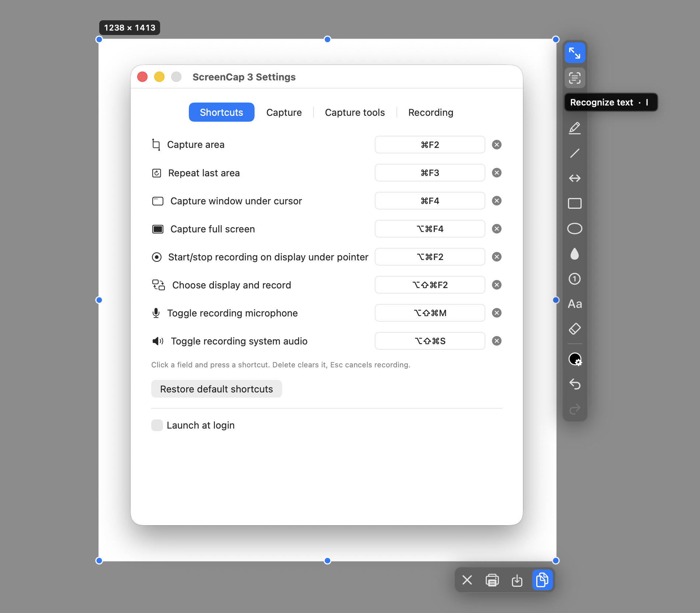Enable the Launch at login checkbox
700x613 pixels.
(157, 425)
